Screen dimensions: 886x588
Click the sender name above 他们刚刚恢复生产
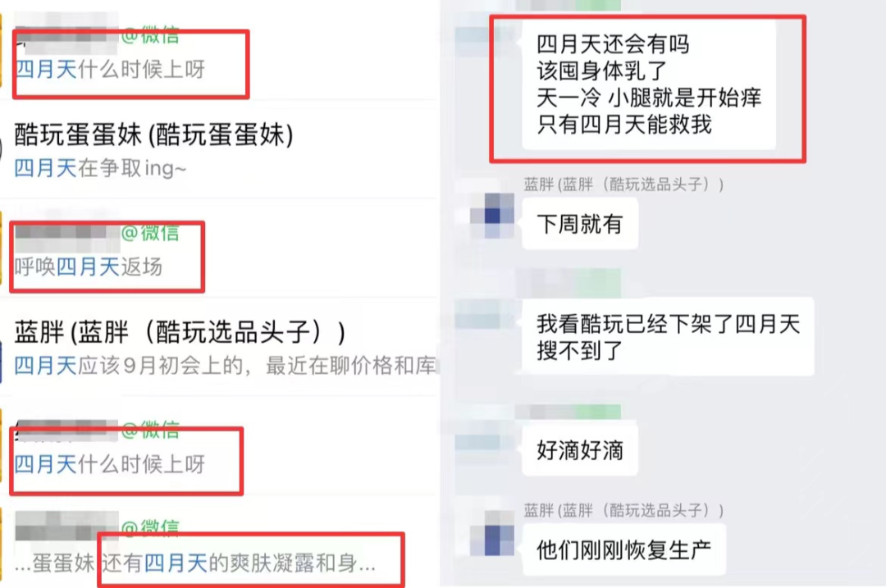pos(623,511)
